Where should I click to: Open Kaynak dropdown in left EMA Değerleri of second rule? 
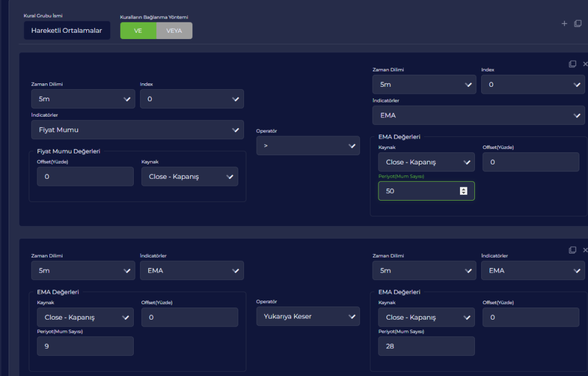tap(85, 317)
